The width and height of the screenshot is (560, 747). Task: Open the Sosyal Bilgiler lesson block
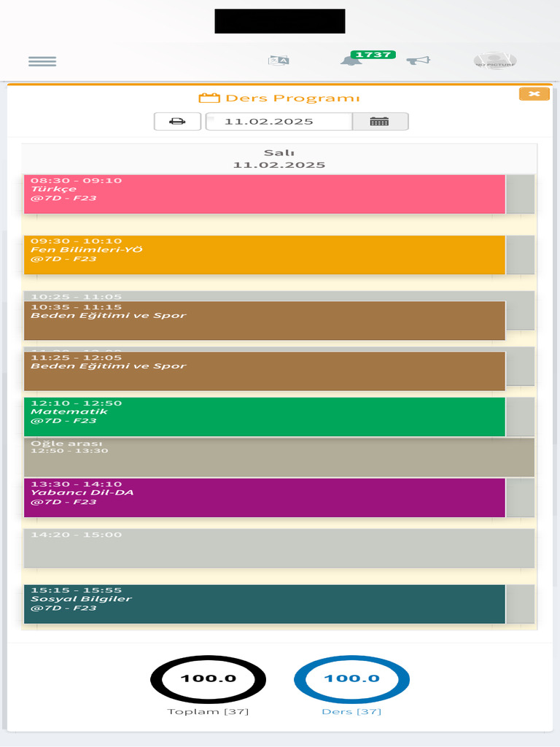click(x=264, y=604)
